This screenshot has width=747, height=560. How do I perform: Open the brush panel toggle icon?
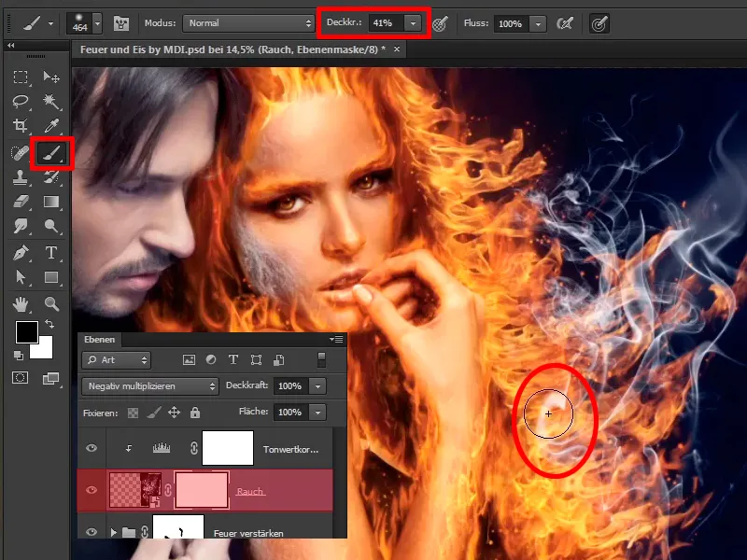point(121,22)
